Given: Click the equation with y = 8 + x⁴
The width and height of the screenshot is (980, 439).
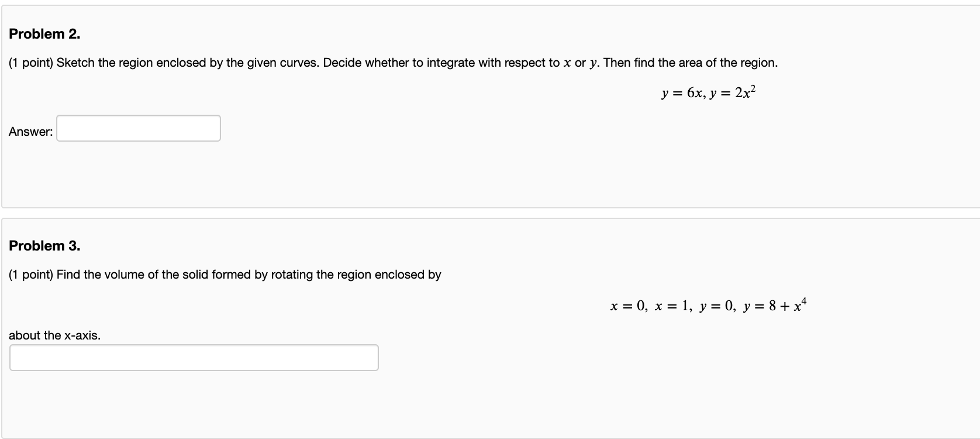Looking at the screenshot, I should click(708, 304).
